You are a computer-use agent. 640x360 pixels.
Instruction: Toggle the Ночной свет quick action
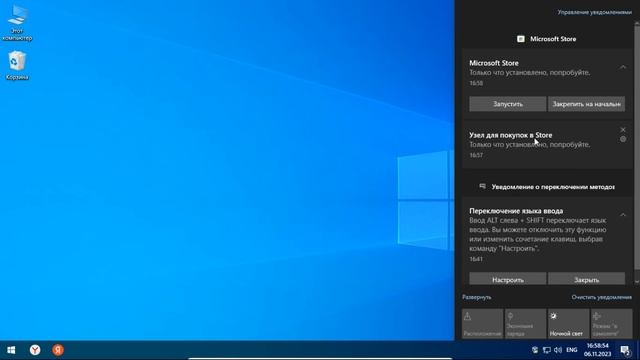(x=568, y=324)
